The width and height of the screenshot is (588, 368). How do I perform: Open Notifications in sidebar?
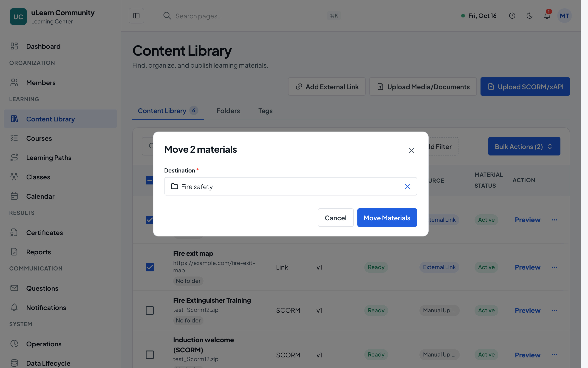click(60, 308)
